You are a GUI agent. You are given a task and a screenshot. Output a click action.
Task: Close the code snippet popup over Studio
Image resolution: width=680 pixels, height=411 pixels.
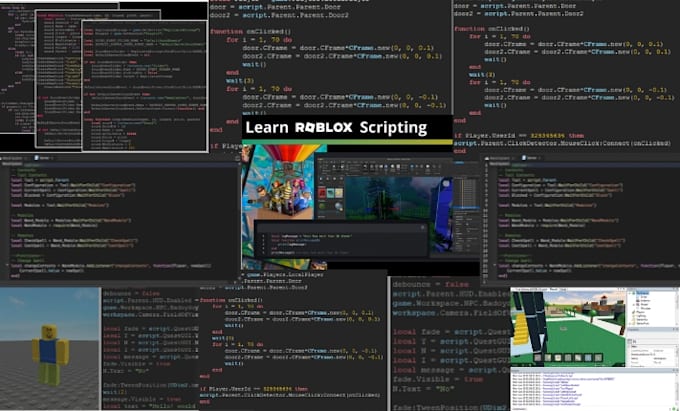point(422,228)
